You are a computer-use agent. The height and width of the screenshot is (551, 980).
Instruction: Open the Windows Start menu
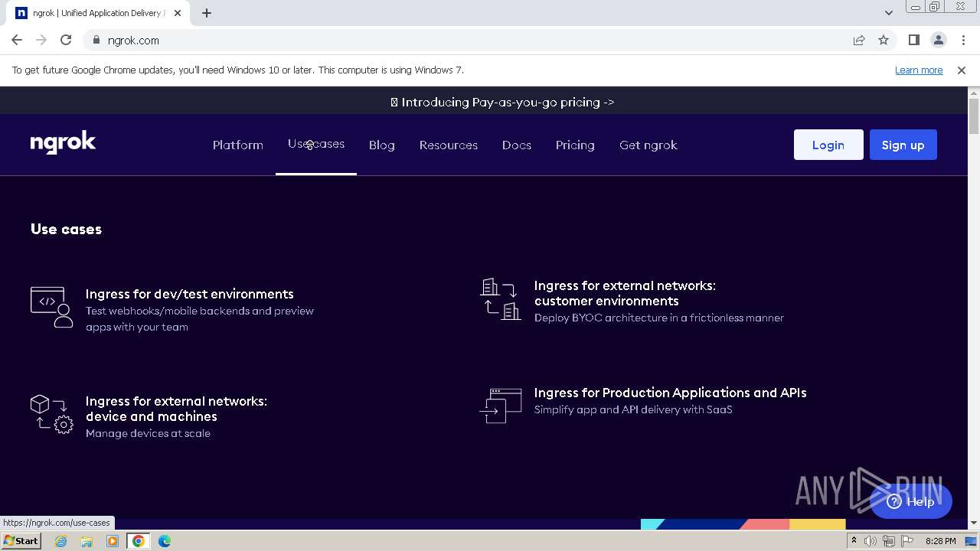21,540
